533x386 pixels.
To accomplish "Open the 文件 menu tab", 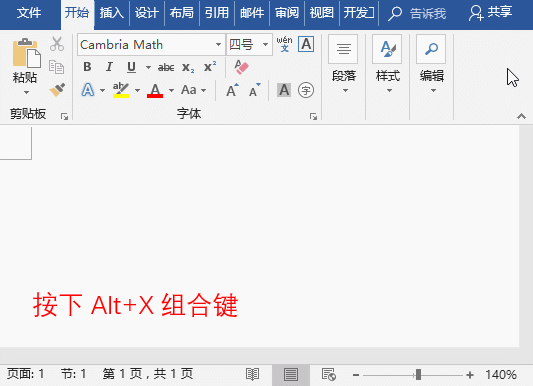I will tap(29, 13).
